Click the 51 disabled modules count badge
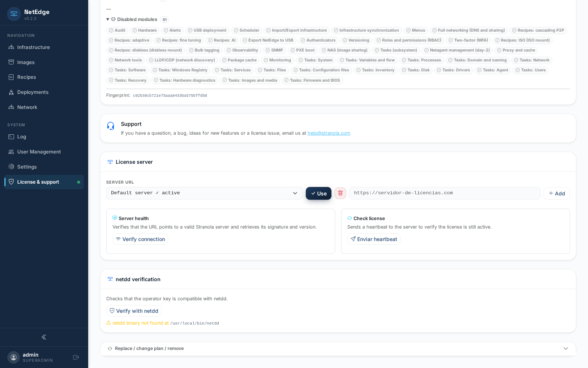The image size is (588, 368). [165, 20]
